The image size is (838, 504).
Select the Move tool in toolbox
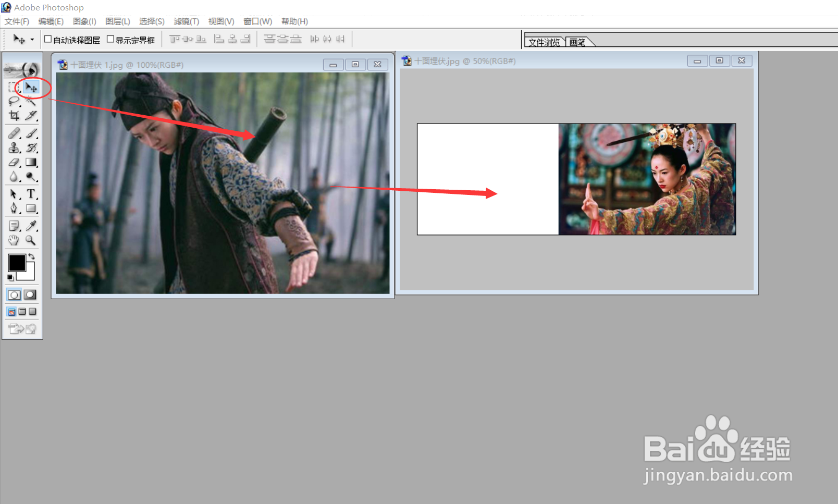tap(31, 87)
